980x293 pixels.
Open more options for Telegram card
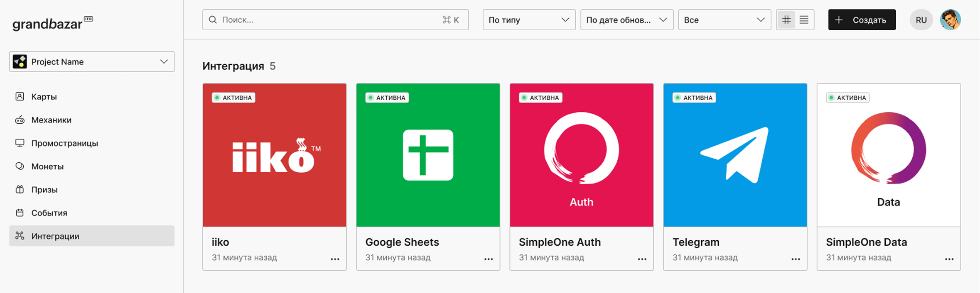(x=796, y=259)
